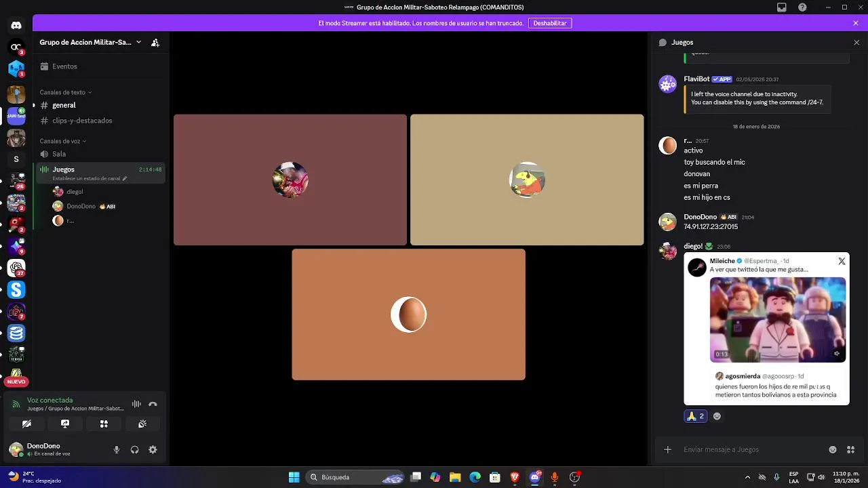Open the help icon in the title bar
This screenshot has height=488, width=868.
click(802, 7)
